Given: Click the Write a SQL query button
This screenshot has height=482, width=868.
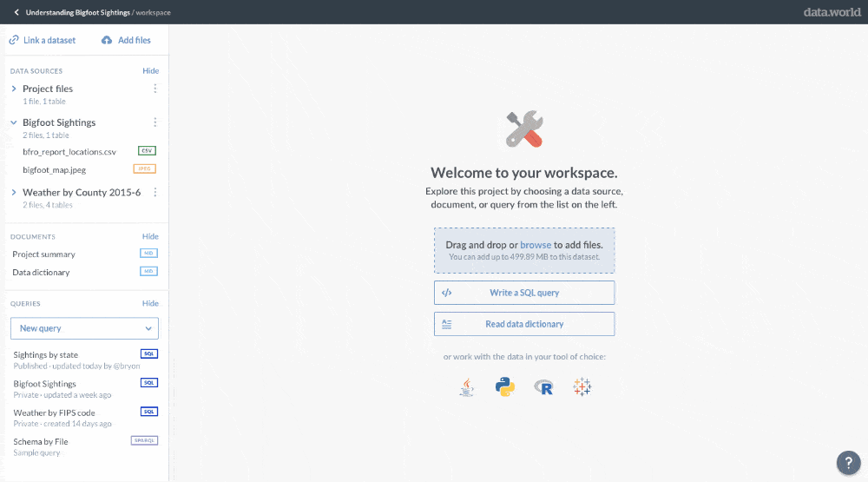Looking at the screenshot, I should [524, 293].
